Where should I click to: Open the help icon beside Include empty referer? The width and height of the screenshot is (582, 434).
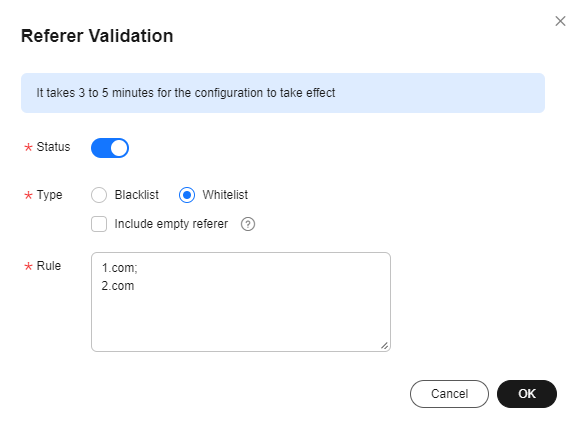tap(248, 224)
